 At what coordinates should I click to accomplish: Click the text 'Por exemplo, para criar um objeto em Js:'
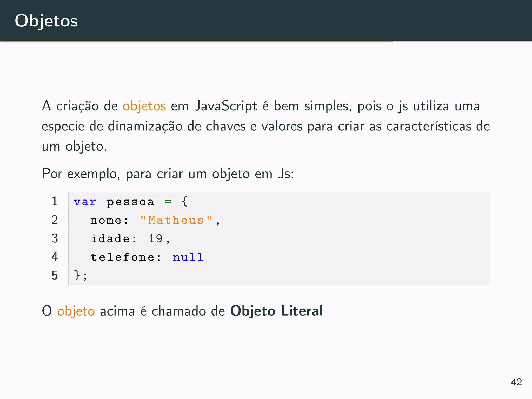tap(168, 174)
